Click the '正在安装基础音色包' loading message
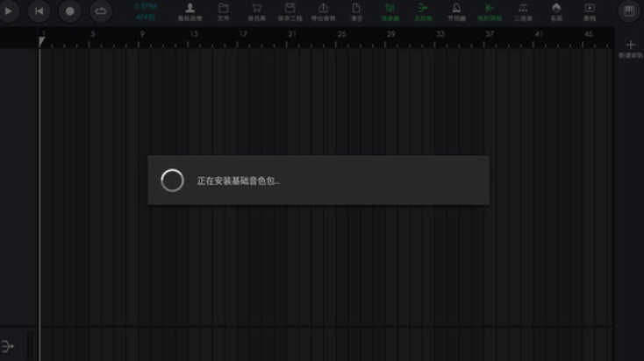644x361 pixels. (239, 180)
